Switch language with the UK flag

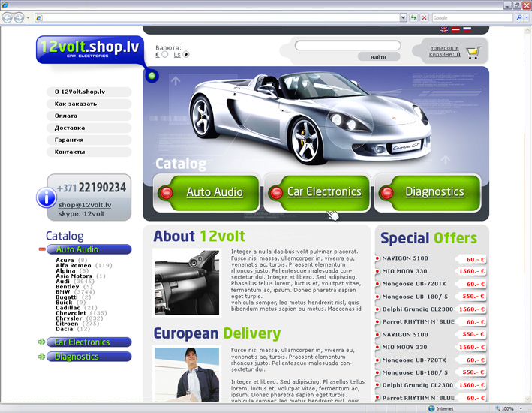[443, 29]
